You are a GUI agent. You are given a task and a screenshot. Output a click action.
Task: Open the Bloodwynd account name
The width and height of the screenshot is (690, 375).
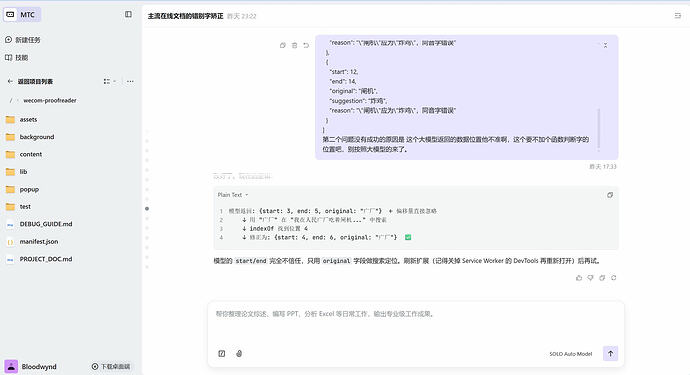(39, 367)
